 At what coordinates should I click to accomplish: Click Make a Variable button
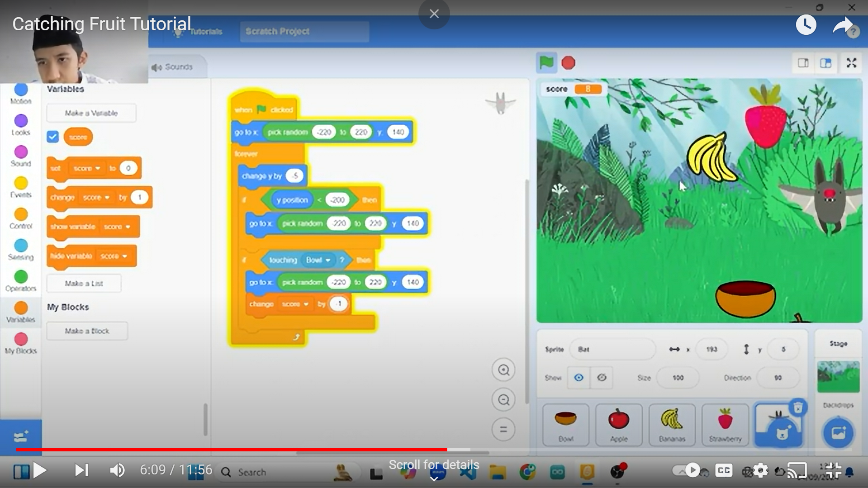[91, 113]
